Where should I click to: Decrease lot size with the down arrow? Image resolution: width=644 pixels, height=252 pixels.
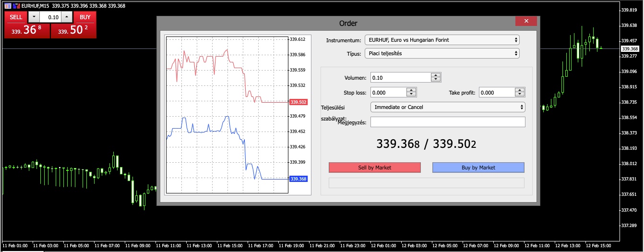(x=34, y=17)
